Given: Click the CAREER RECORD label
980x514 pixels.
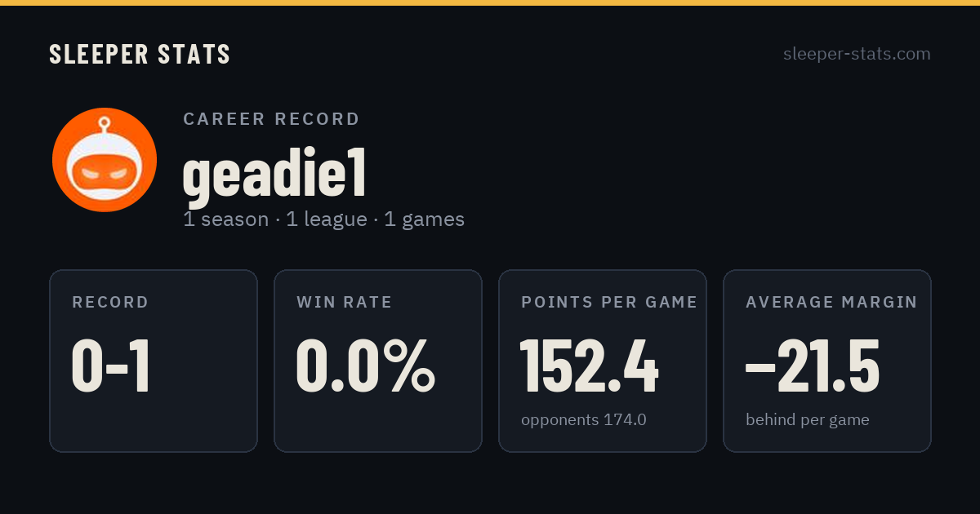Looking at the screenshot, I should tap(271, 119).
